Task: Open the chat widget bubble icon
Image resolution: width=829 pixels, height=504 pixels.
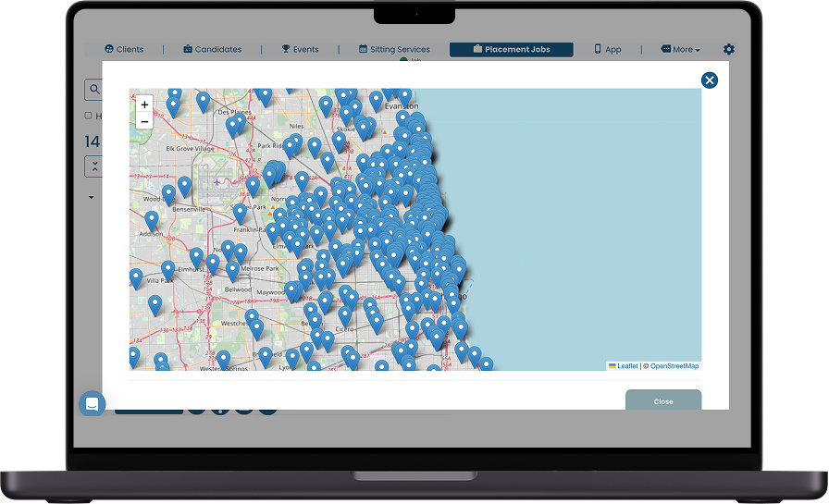Action: coord(92,404)
